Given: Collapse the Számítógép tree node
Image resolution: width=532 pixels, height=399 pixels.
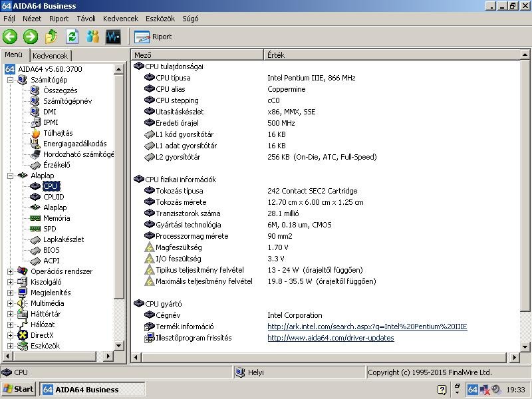Looking at the screenshot, I should tap(10, 80).
